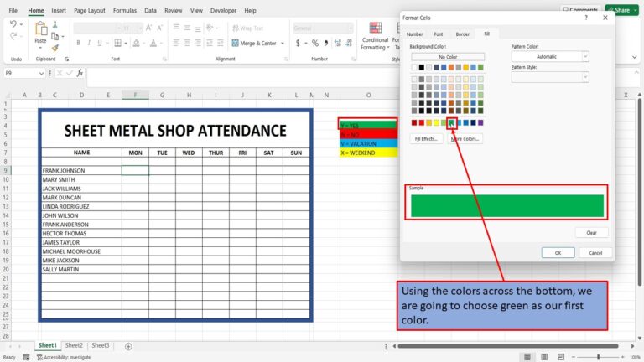The image size is (644, 362).
Task: Click the Decrease Indent icon
Action: coord(210,43)
